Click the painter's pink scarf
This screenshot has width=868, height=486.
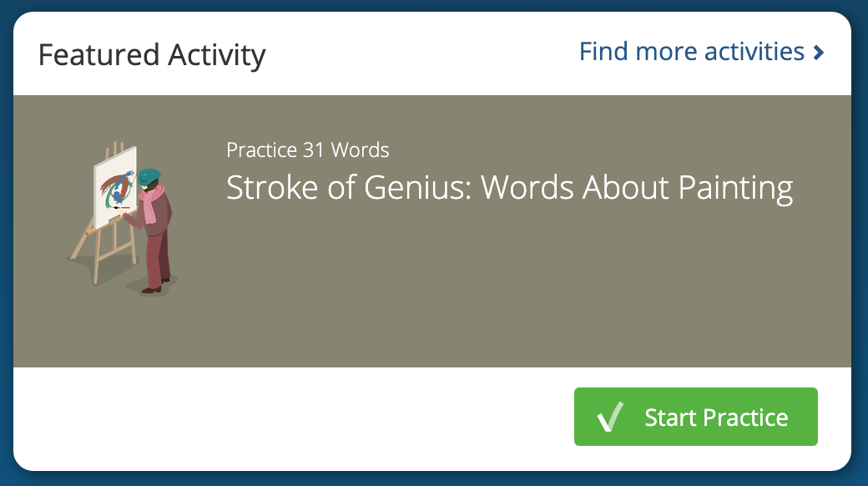click(150, 205)
